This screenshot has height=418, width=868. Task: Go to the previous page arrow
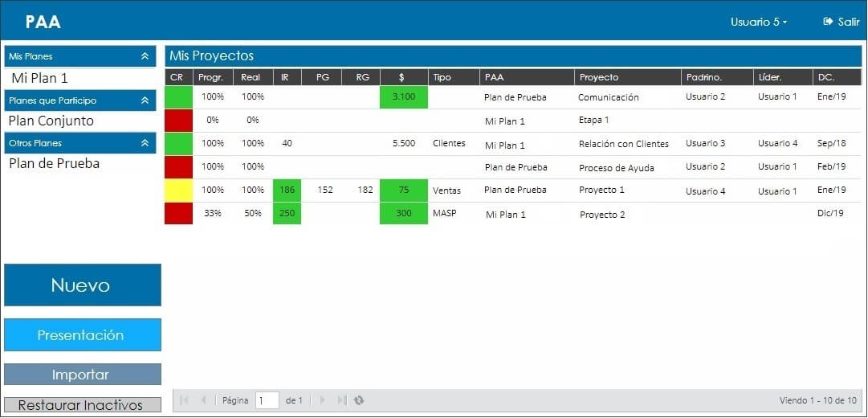click(x=203, y=400)
